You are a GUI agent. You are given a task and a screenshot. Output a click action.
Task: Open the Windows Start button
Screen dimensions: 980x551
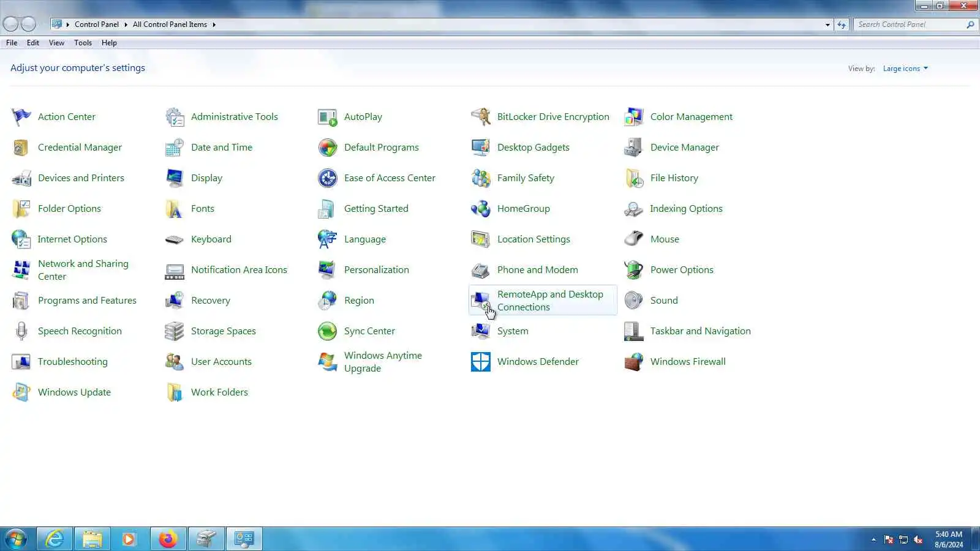coord(17,539)
